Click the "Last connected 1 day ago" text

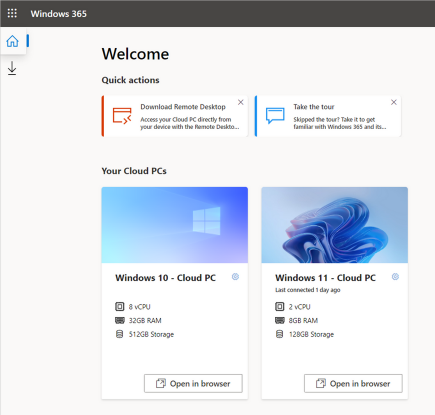coord(308,290)
